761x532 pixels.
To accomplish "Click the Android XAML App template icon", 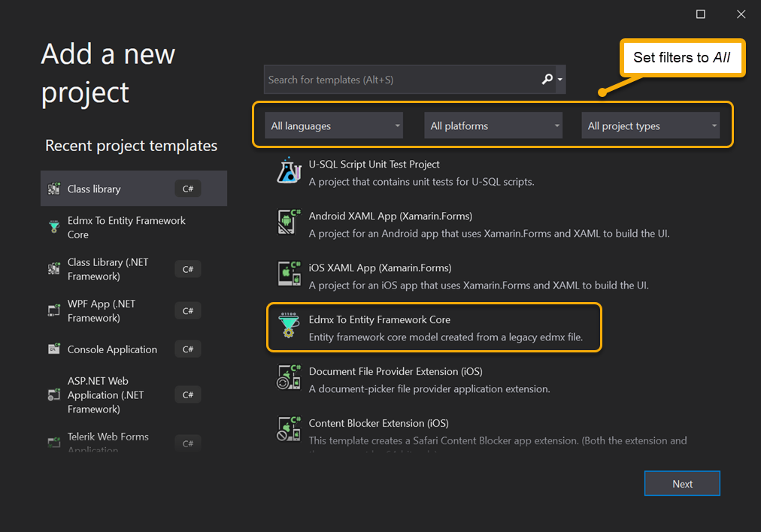I will (289, 222).
